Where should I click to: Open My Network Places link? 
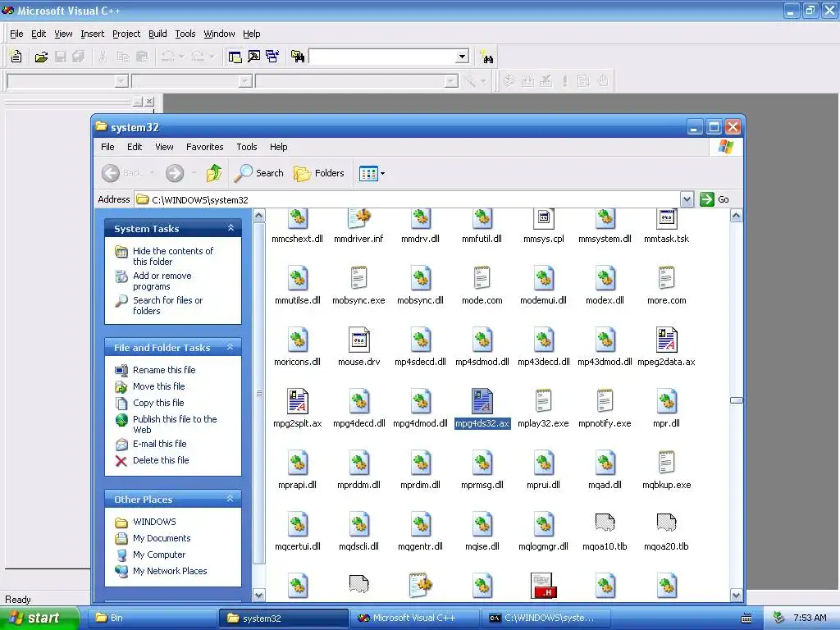tap(170, 571)
